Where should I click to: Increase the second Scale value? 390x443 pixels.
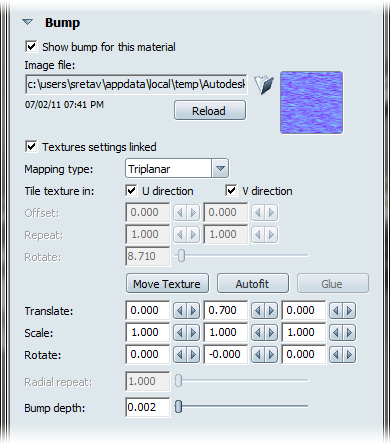coord(271,333)
